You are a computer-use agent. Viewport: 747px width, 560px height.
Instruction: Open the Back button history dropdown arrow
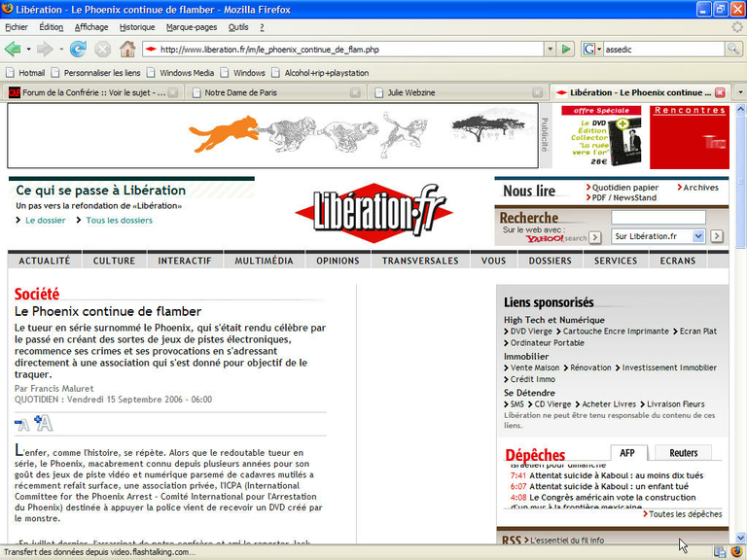pyautogui.click(x=28, y=49)
